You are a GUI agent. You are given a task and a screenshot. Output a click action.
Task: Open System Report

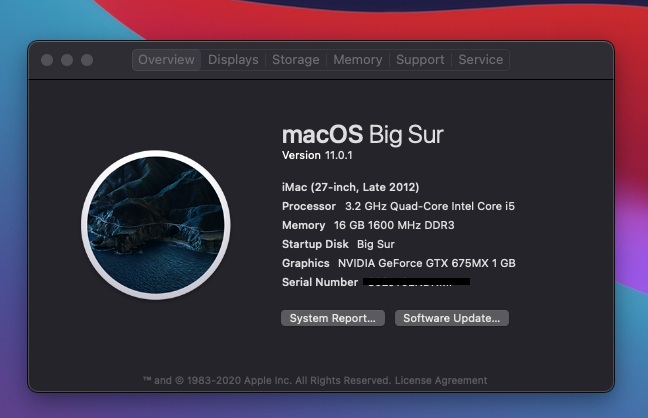tap(333, 318)
